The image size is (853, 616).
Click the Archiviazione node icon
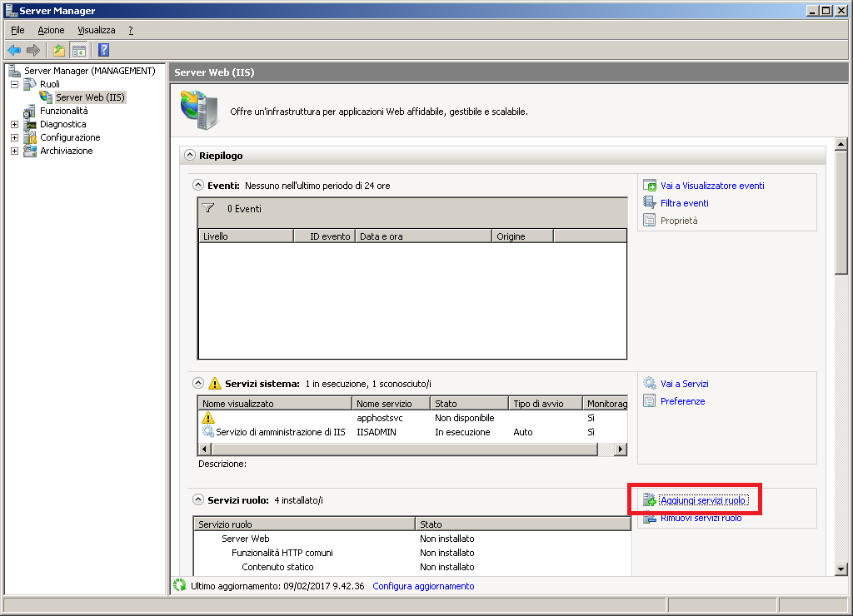tap(30, 151)
